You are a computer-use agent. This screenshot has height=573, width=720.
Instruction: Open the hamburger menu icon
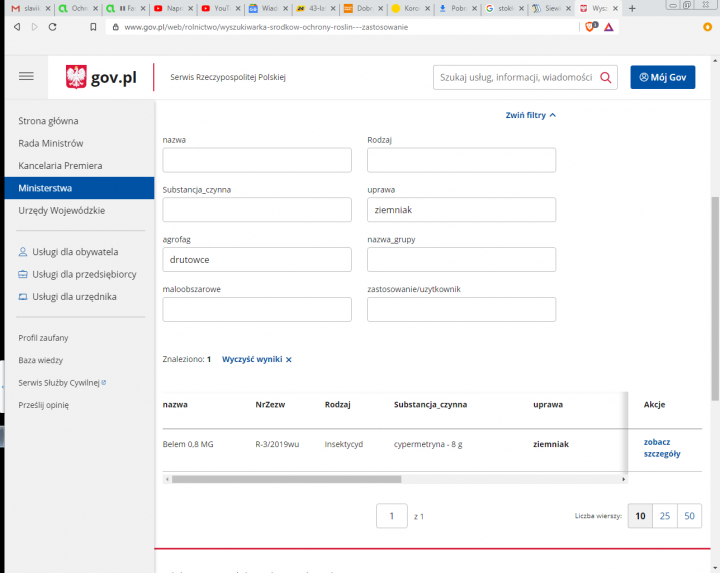(x=26, y=77)
